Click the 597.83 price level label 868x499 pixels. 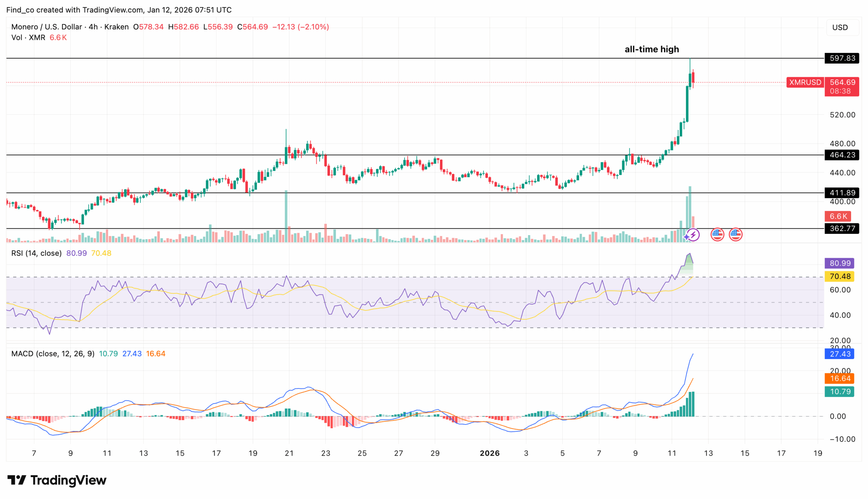click(842, 58)
